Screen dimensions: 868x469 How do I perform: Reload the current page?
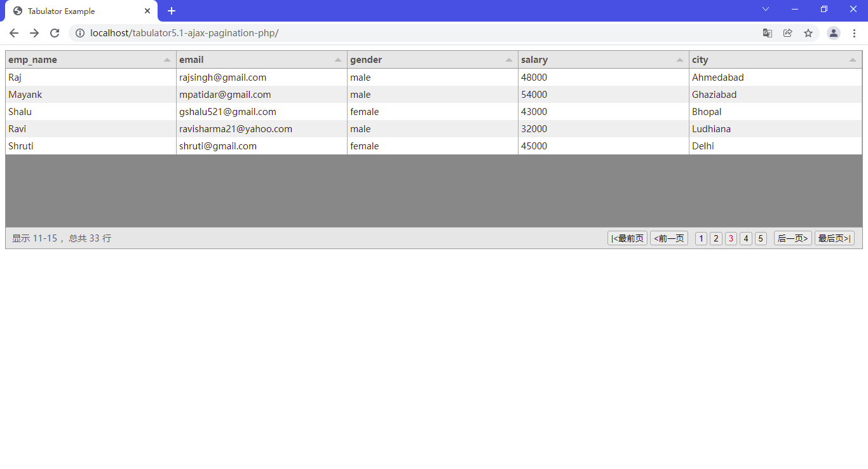point(55,33)
